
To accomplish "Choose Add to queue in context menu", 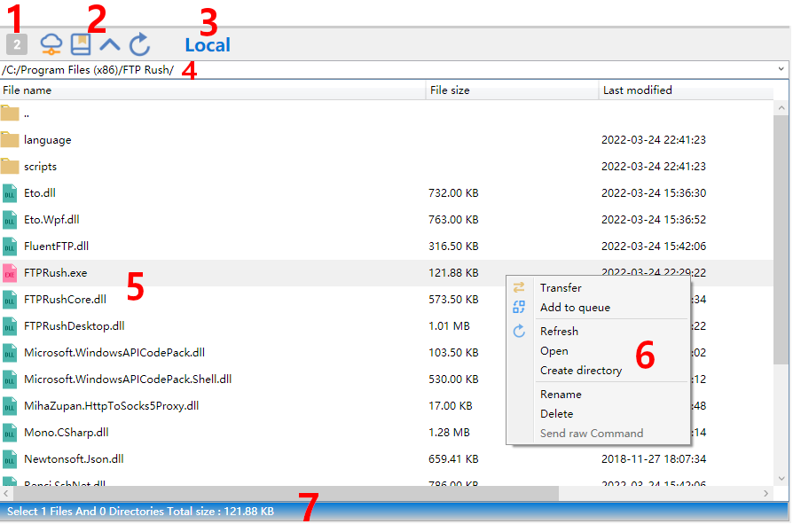I will (x=598, y=308).
